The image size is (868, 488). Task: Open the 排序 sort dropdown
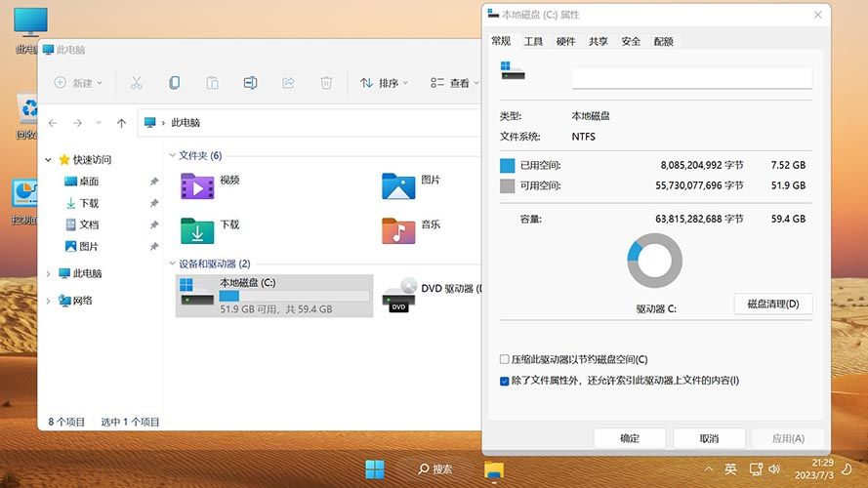tap(384, 83)
